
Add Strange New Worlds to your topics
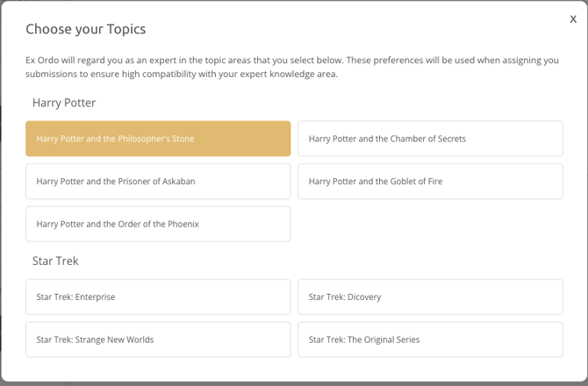[x=158, y=340]
